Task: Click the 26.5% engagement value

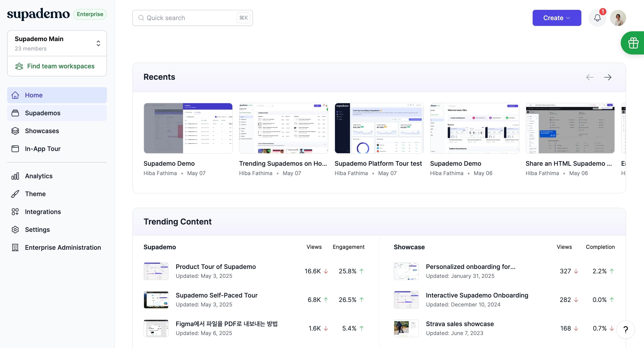Action: tap(347, 300)
